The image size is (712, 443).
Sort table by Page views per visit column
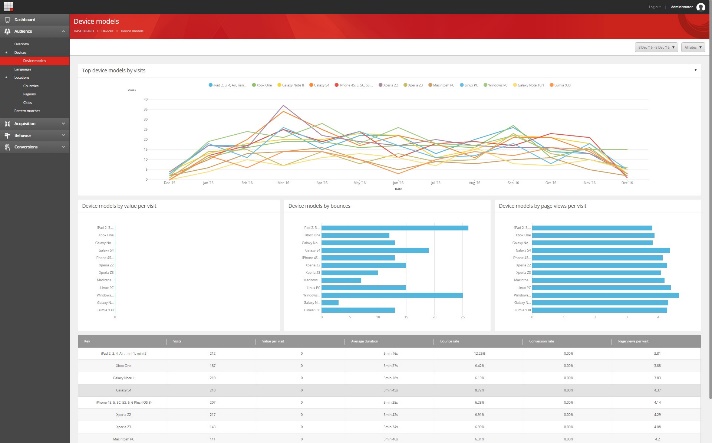click(656, 341)
